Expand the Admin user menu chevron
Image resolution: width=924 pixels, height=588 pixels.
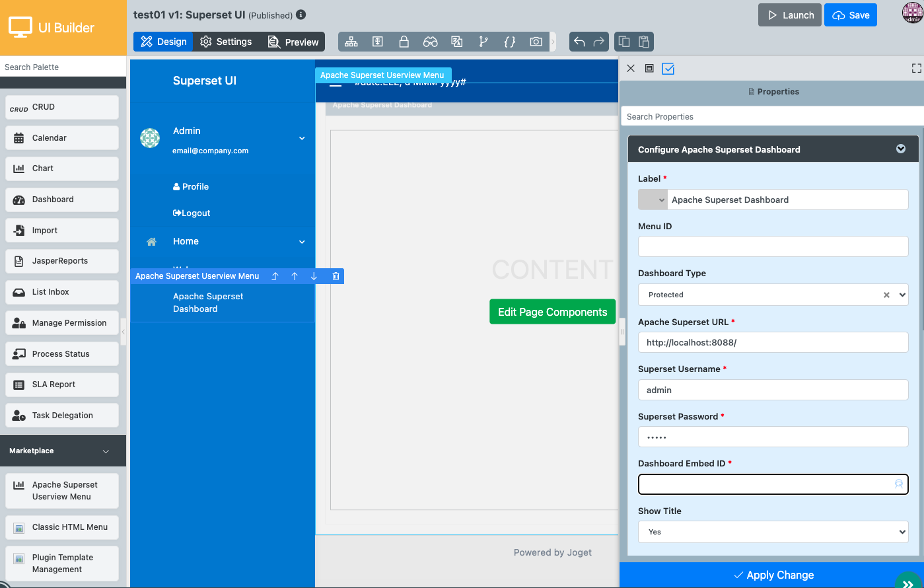(302, 138)
